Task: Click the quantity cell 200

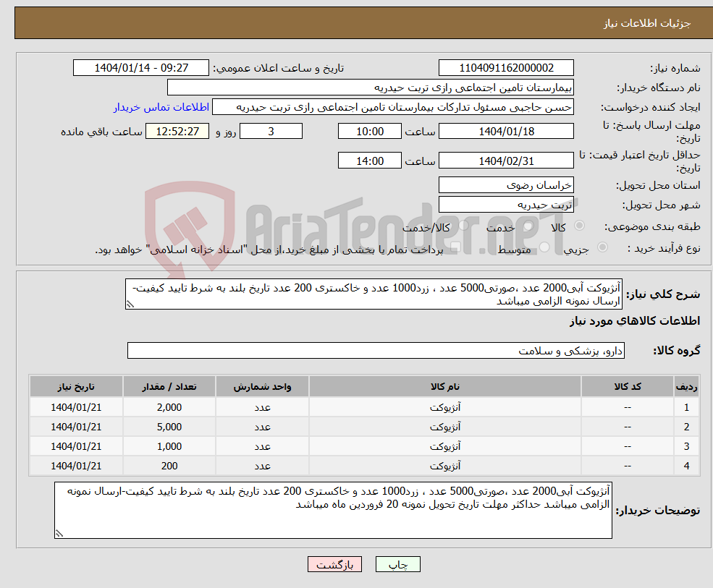Action: [169, 466]
